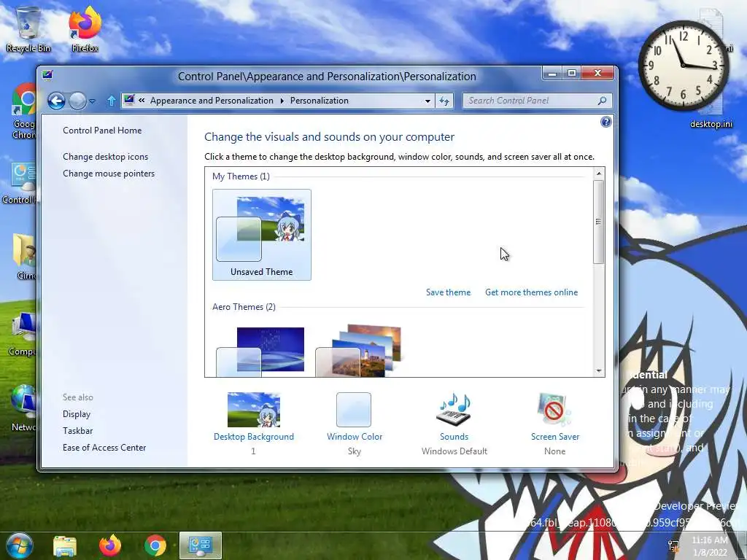Open Firefox from the taskbar
The height and width of the screenshot is (560, 747).
110,546
